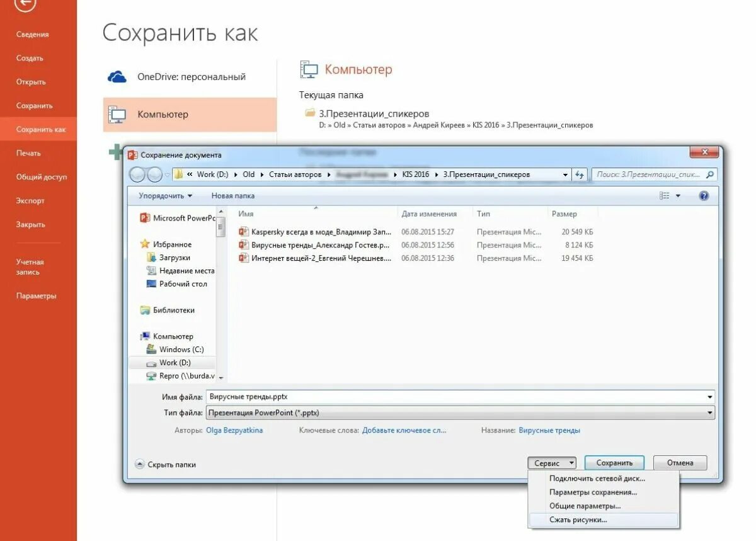
Task: Open Недавние места in the navigation pane
Action: coord(180,271)
